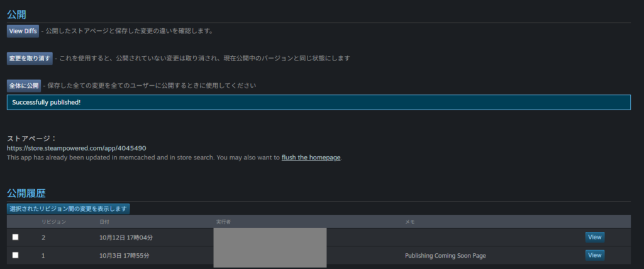Click the ストアページ label
Screen dimensions: 644x269
click(31, 138)
